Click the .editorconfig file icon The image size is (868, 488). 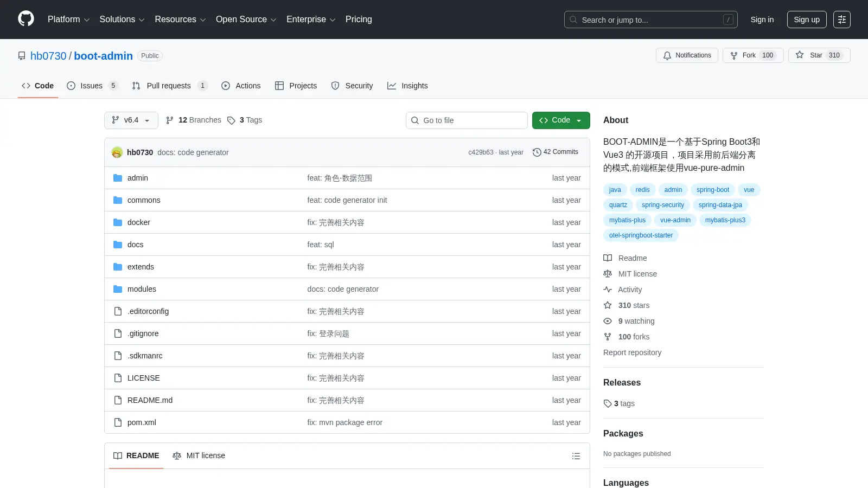[118, 311]
